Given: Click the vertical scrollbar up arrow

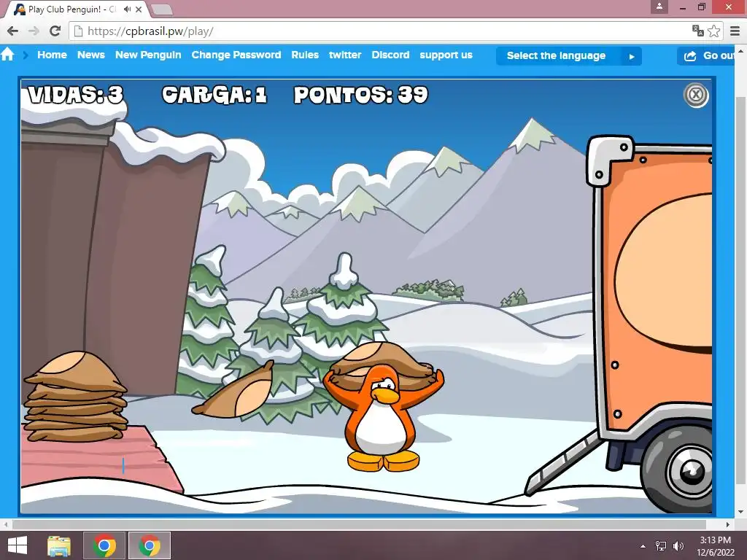Looking at the screenshot, I should [x=741, y=50].
